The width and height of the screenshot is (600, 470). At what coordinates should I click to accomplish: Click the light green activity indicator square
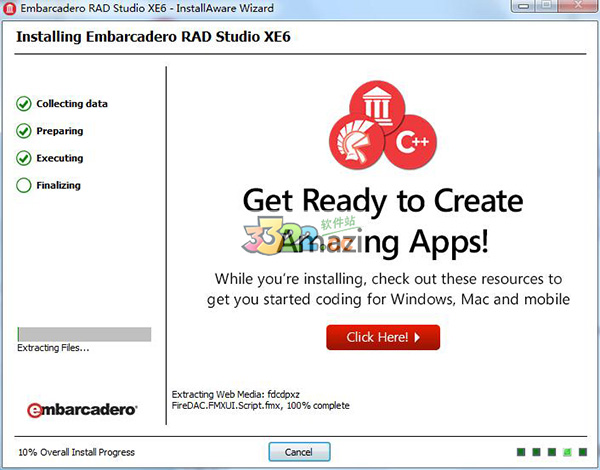point(567,452)
